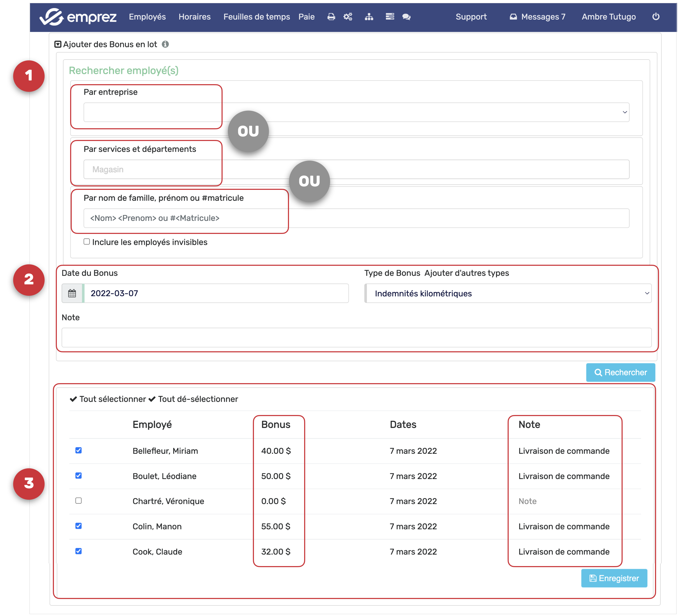Collapse the Ajouter des Bonus en lot section
The image size is (680, 616).
(58, 45)
